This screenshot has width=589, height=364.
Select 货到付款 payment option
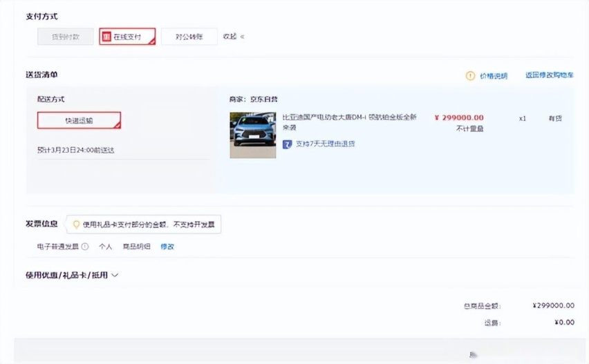point(66,37)
